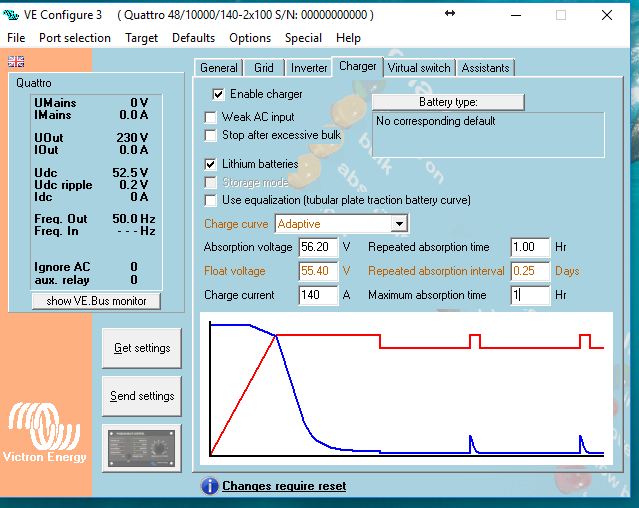639x508 pixels.
Task: Click the Repeated absorption interval field
Action: 530,271
